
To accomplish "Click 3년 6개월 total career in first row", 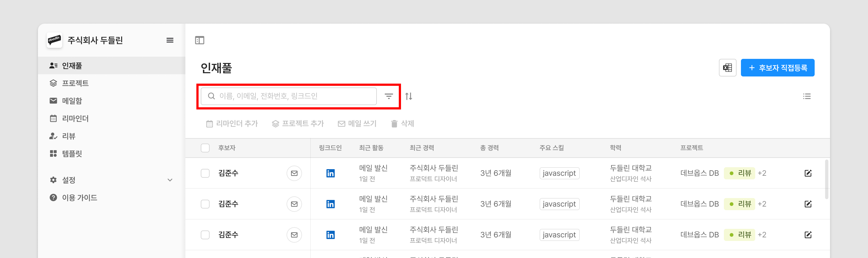I will (496, 173).
